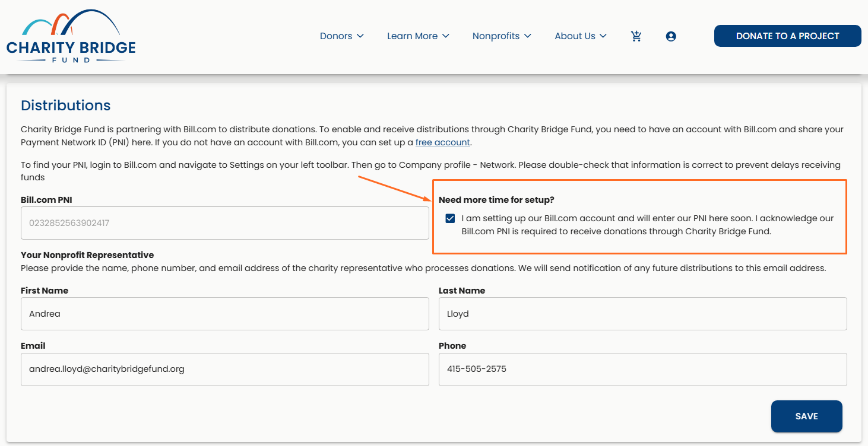Viewport: 868px width, 446px height.
Task: Expand the Nonprofits dropdown menu
Action: (502, 36)
